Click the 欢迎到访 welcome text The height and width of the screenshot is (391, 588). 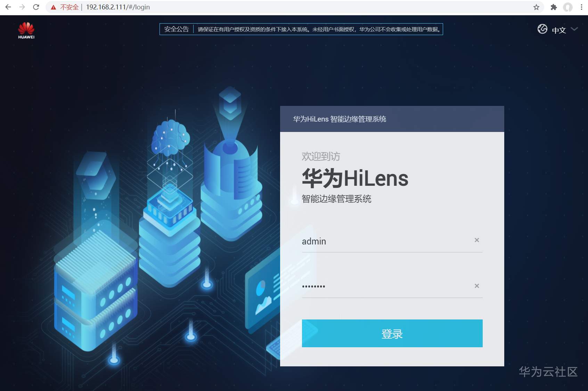[x=321, y=156]
